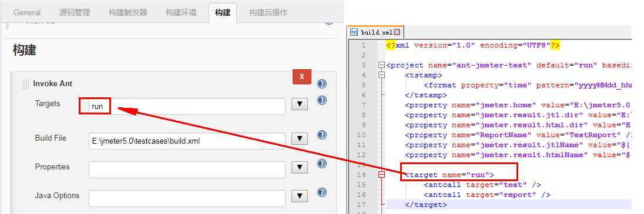Viewport: 644px width, 214px height.
Task: Expand the Targets field arrow
Action: (x=300, y=104)
